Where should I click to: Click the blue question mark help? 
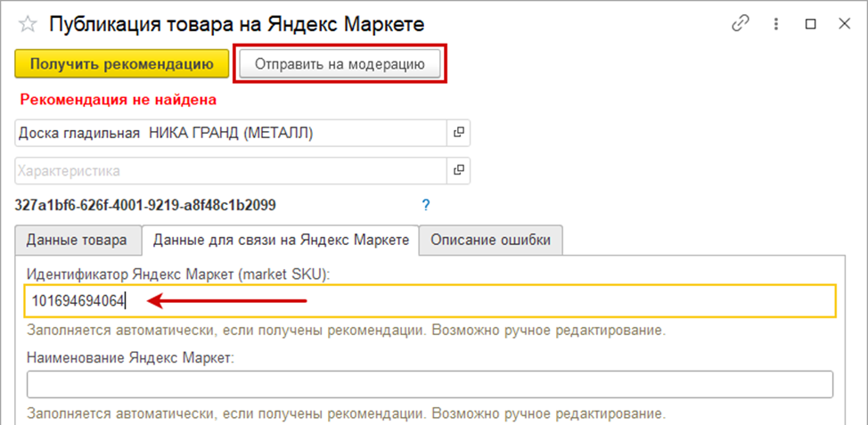pyautogui.click(x=426, y=205)
